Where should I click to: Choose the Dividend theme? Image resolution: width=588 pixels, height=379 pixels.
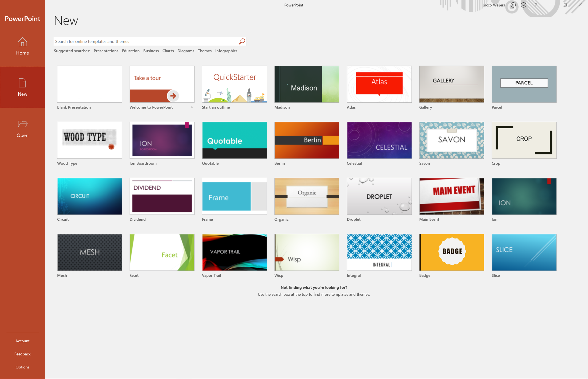[x=162, y=196]
